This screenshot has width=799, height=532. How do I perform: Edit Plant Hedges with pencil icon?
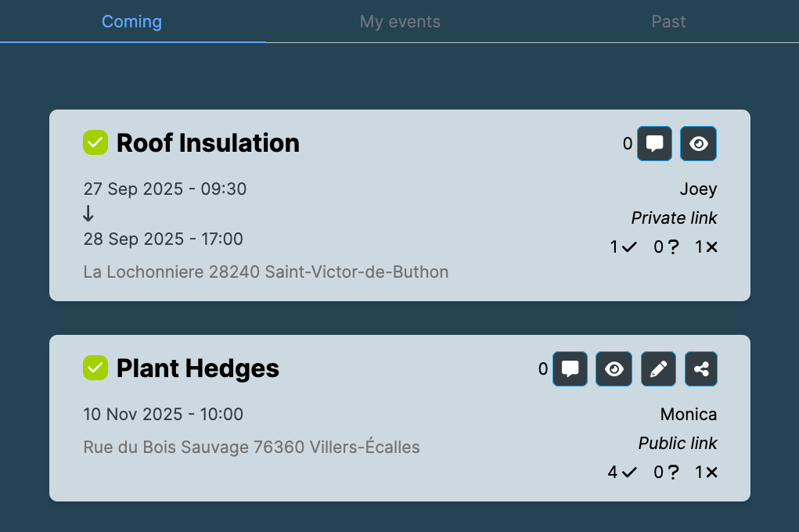coord(658,369)
